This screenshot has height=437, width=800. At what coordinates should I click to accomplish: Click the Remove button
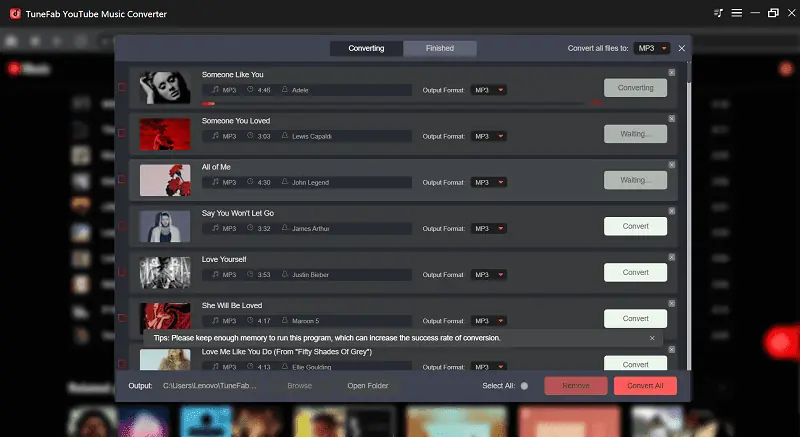coord(576,386)
